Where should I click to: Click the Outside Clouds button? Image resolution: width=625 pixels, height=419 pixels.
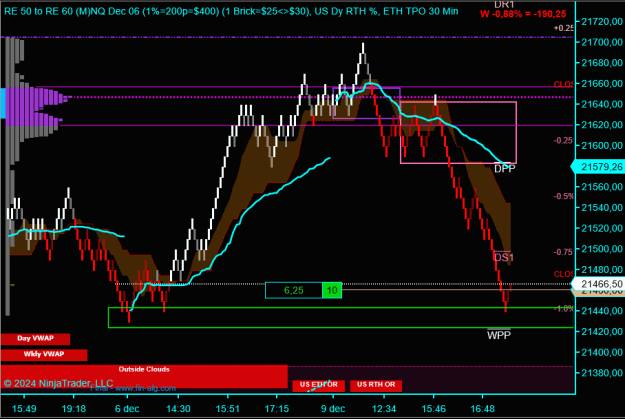coord(144,376)
